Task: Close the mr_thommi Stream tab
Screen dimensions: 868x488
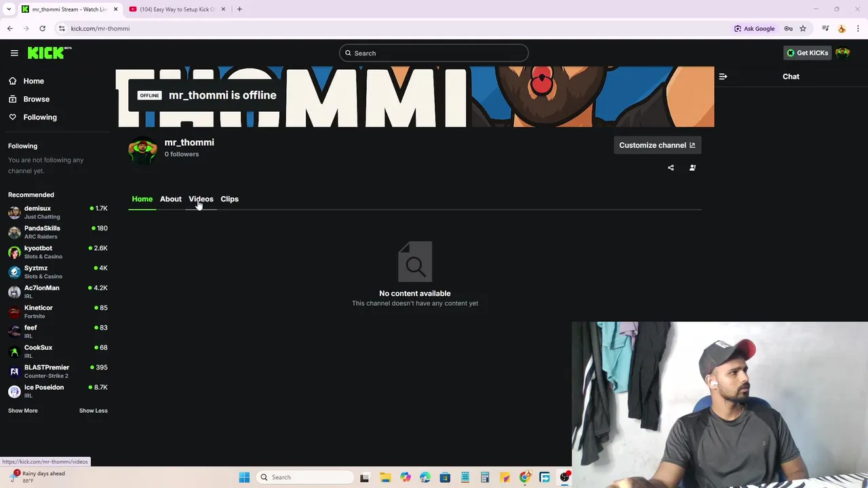Action: [115, 9]
